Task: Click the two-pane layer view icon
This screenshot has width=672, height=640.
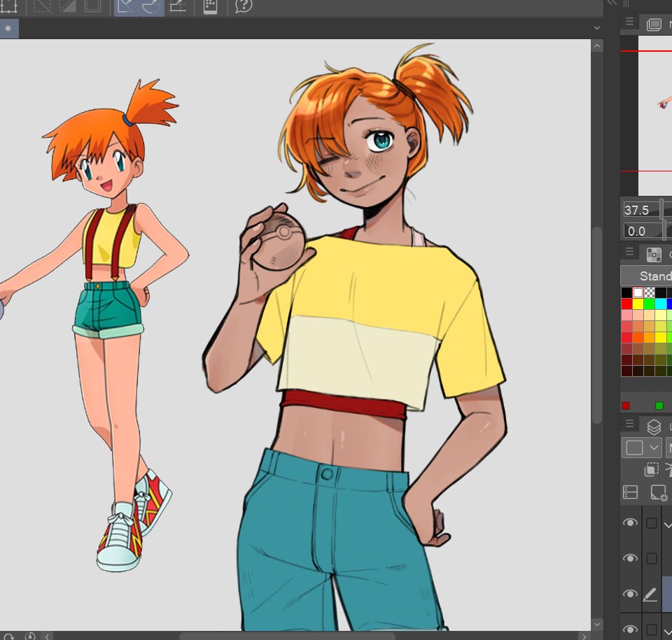Action: [630, 492]
